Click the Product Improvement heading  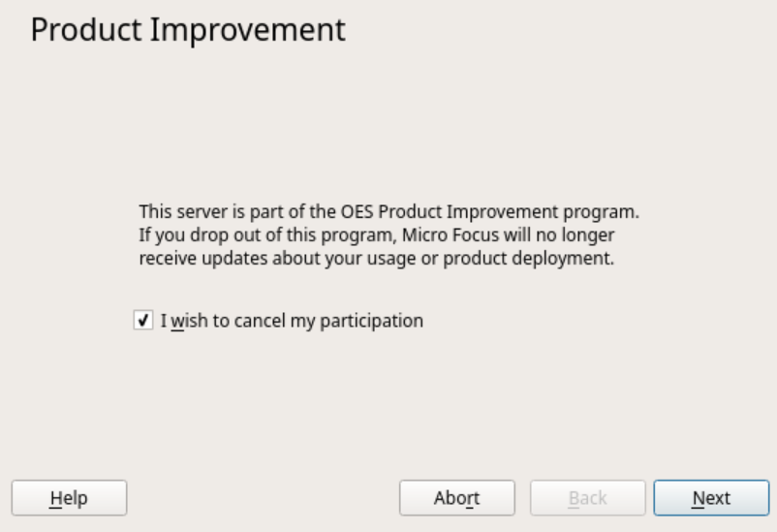(x=188, y=30)
